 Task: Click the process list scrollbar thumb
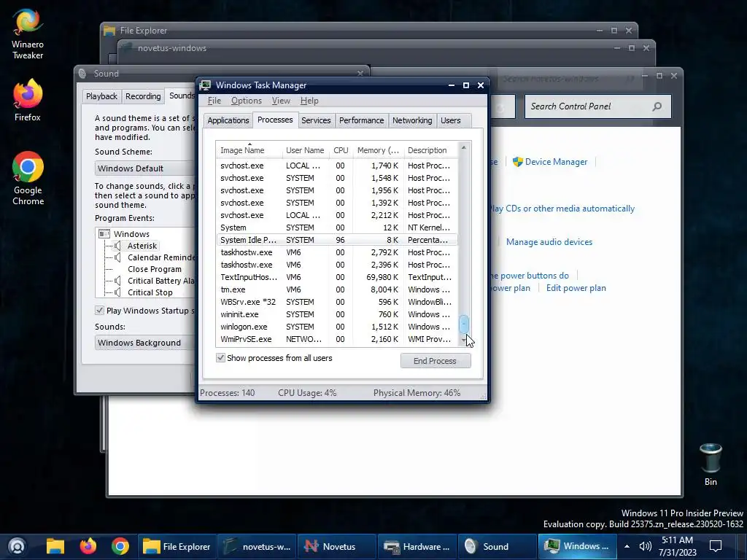click(x=463, y=324)
